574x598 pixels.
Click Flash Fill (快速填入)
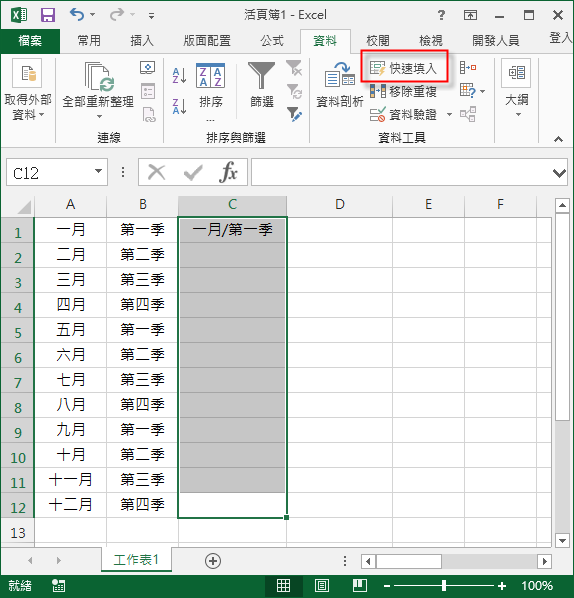point(404,68)
